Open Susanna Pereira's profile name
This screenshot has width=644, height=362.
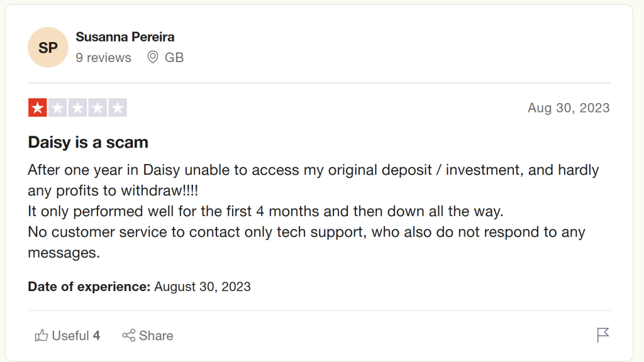pos(125,37)
